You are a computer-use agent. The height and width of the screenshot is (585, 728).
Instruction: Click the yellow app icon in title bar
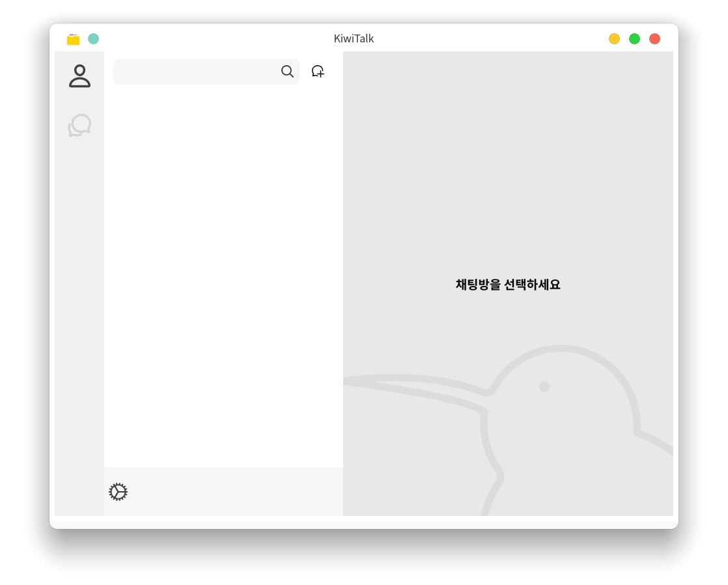click(x=73, y=39)
